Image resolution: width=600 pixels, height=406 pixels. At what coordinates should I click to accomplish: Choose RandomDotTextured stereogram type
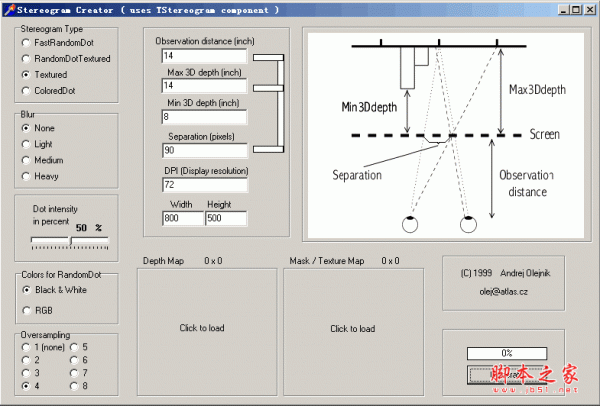pyautogui.click(x=26, y=59)
